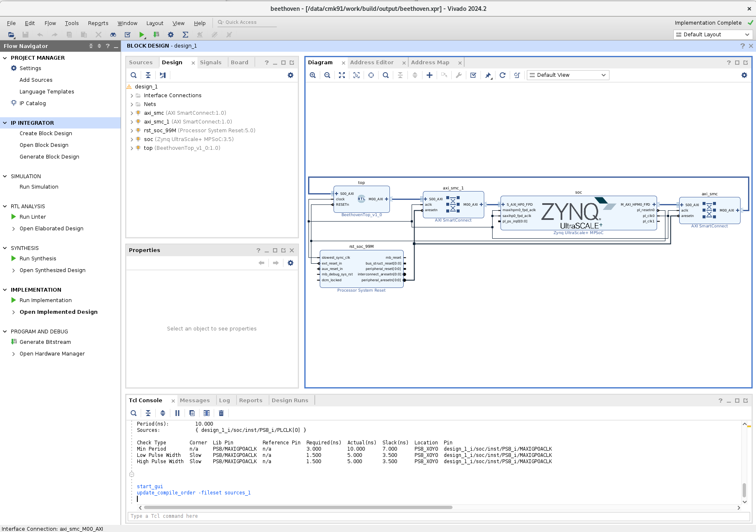
Task: Click Tcl Console horizontal scrollbar
Action: click(x=298, y=507)
